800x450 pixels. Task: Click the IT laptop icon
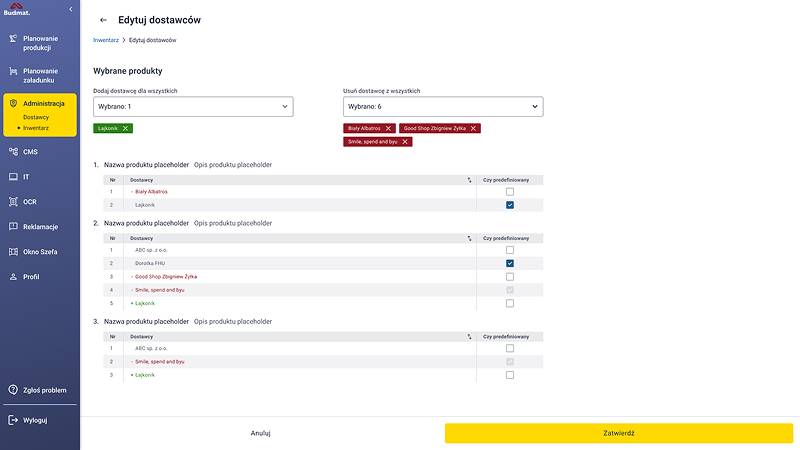point(13,177)
